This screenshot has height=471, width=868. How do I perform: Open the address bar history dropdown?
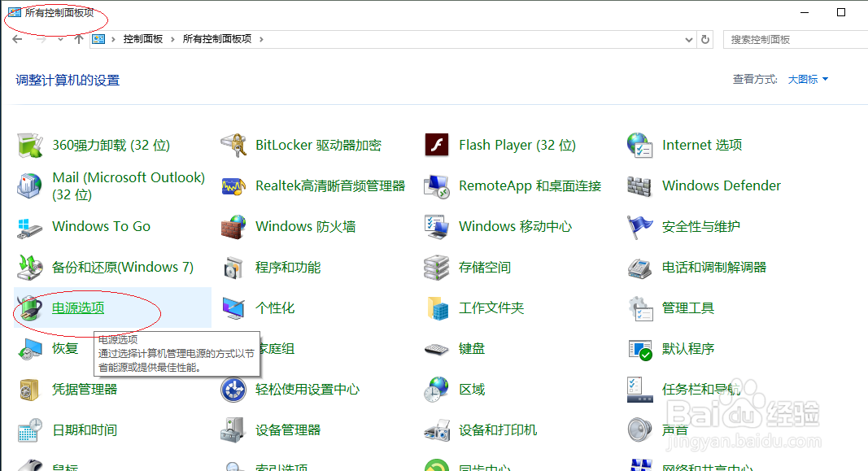coord(687,38)
